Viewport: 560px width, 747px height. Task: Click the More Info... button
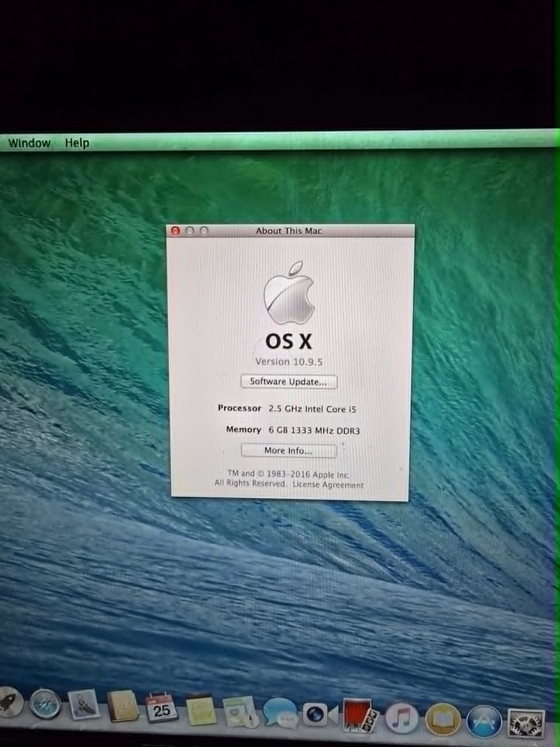[289, 451]
